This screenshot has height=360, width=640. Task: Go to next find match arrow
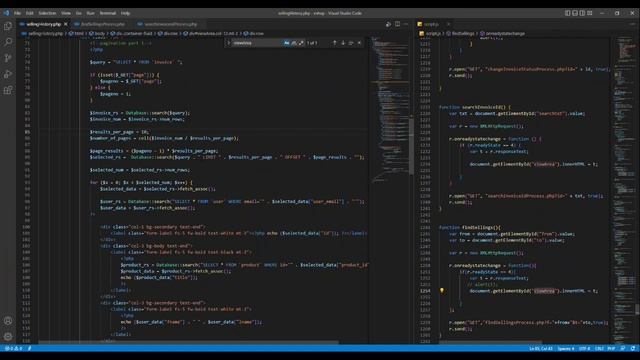click(343, 43)
